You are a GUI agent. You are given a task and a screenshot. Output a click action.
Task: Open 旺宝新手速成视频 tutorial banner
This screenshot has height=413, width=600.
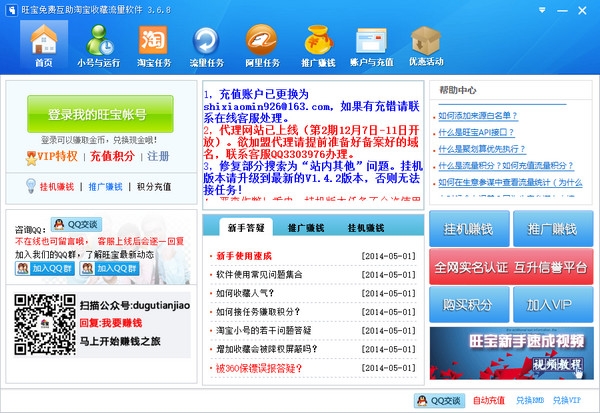click(512, 353)
